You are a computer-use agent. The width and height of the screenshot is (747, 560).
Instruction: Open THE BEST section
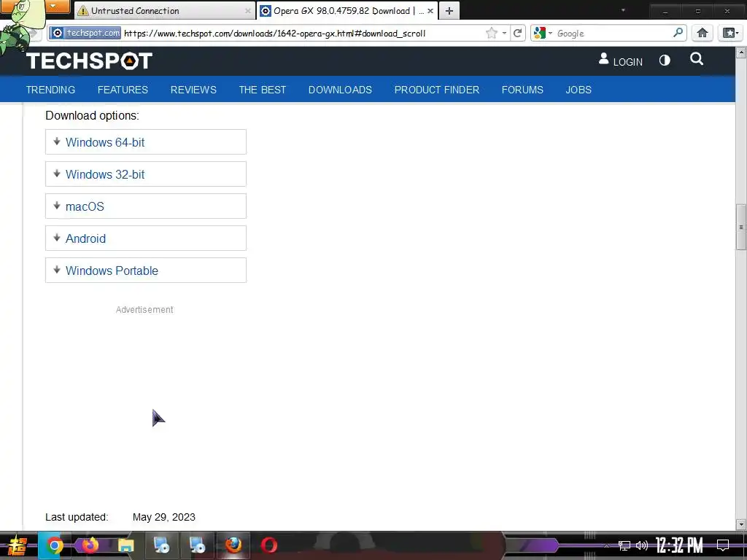(263, 90)
